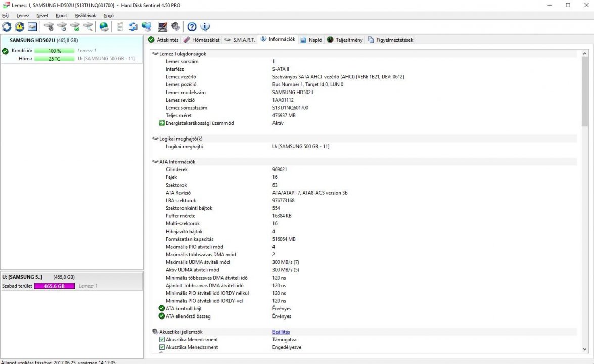Switch to the Napló tab

click(x=311, y=40)
